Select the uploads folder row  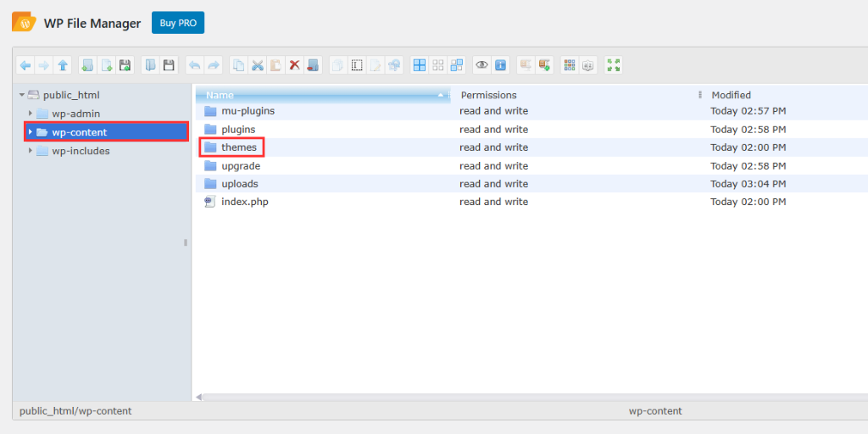(x=531, y=184)
